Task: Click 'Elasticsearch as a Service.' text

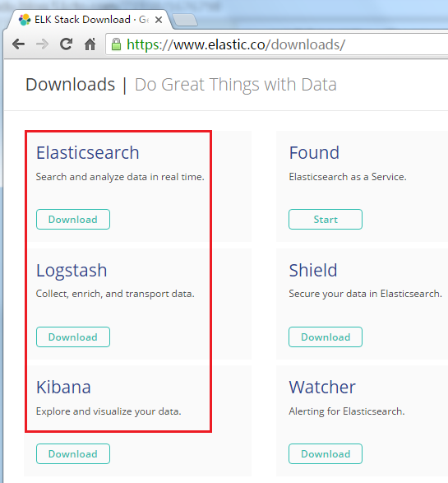Action: point(348,177)
